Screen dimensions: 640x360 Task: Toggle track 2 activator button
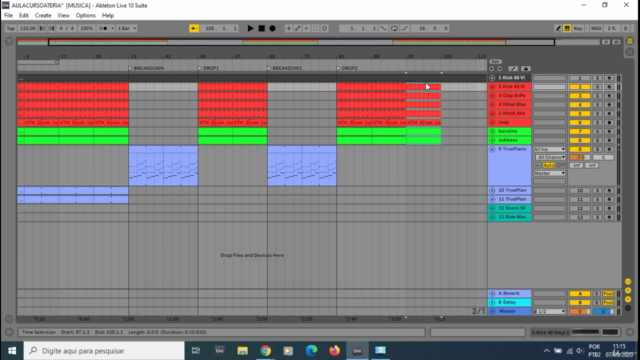point(580,87)
